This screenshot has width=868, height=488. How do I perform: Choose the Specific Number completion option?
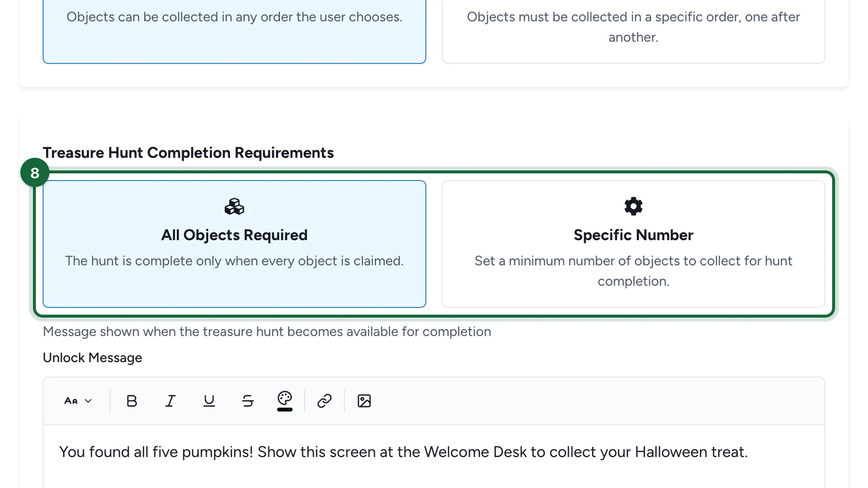point(634,244)
